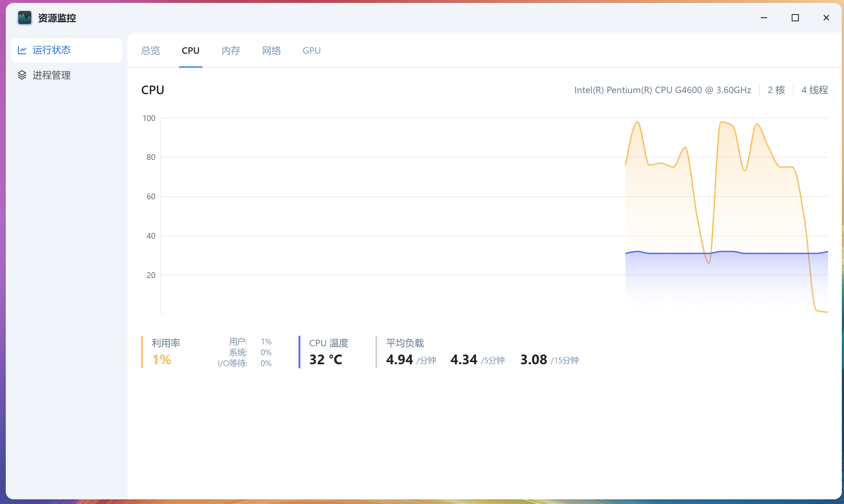The width and height of the screenshot is (844, 504).
Task: Click the 利用率 label
Action: [x=166, y=343]
